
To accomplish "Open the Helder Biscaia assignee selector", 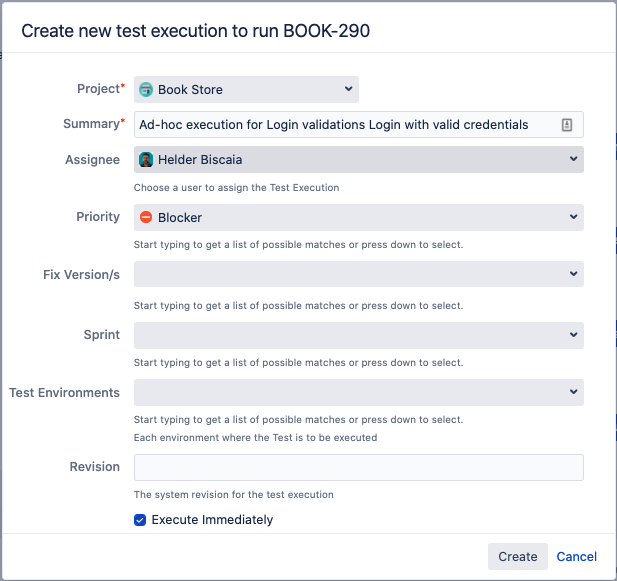I will click(x=358, y=159).
